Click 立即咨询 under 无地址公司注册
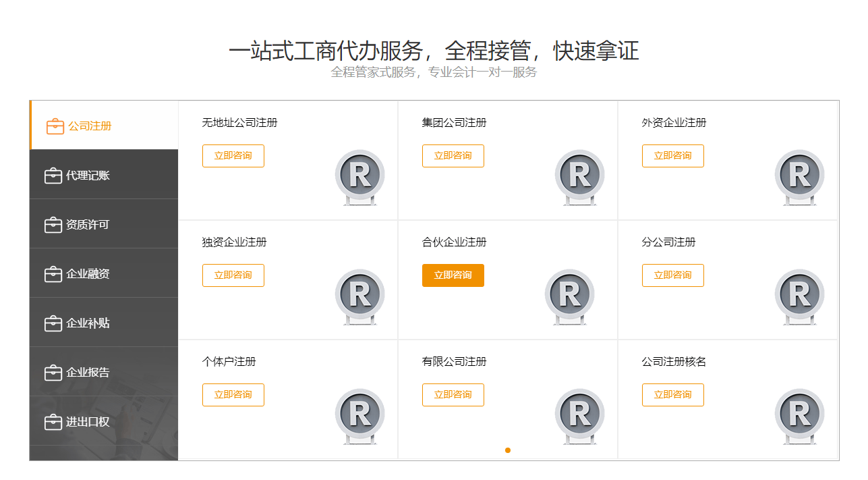 click(x=233, y=155)
